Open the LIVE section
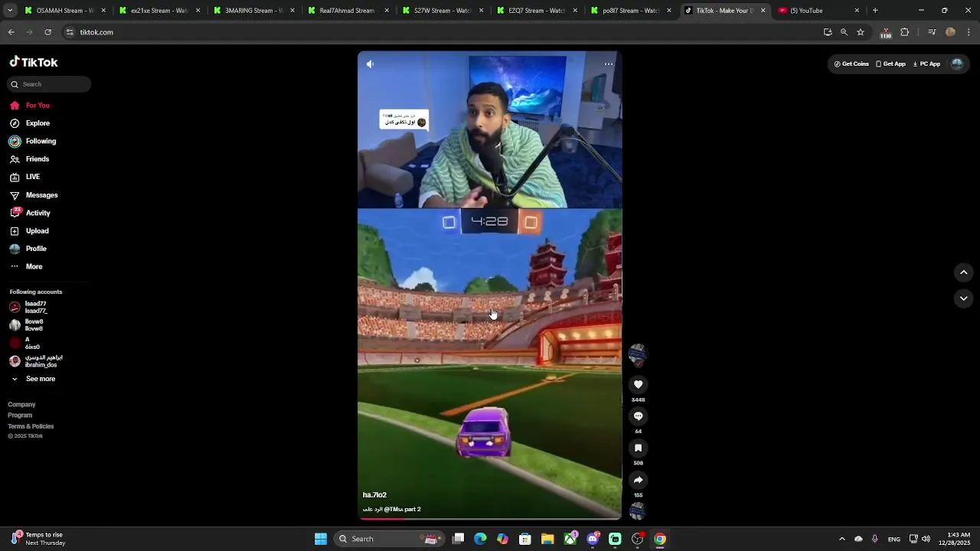980x551 pixels. point(25,177)
